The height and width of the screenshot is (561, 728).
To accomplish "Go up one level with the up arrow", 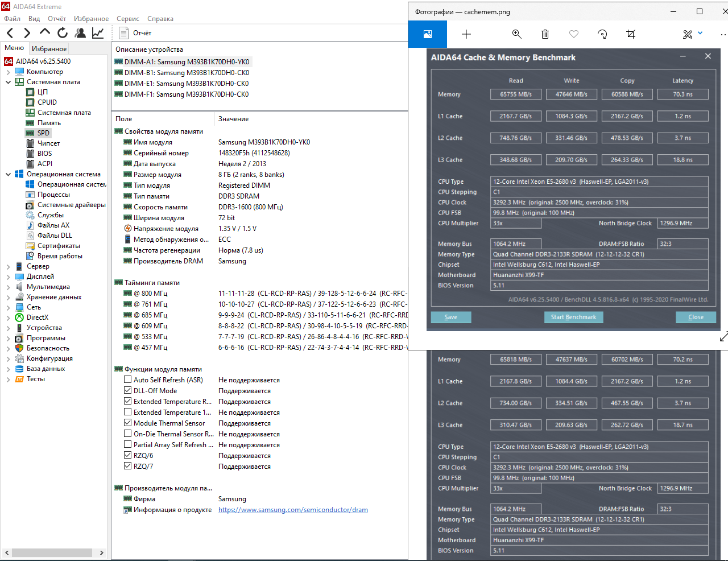I will pos(45,32).
